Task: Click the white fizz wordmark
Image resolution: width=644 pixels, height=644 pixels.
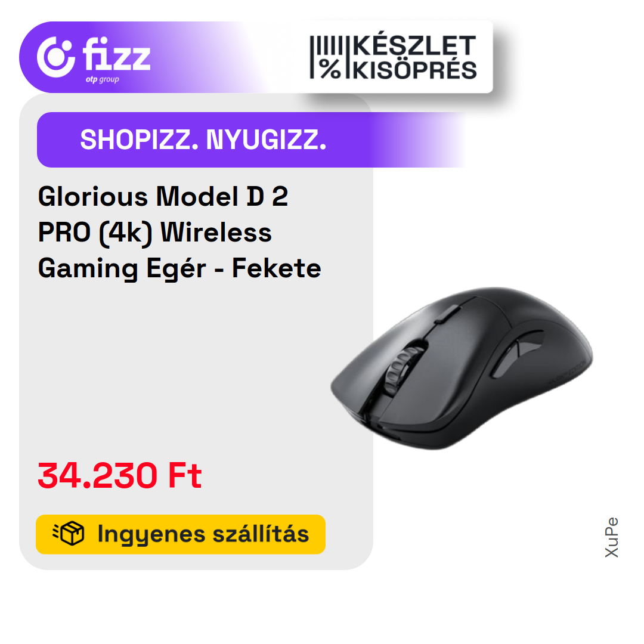Action: (x=117, y=54)
